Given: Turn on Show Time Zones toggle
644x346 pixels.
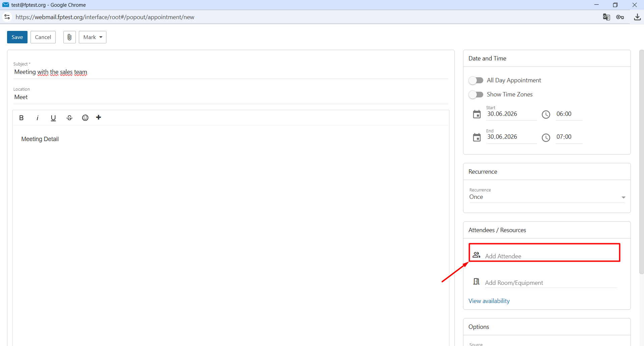Looking at the screenshot, I should click(x=476, y=94).
